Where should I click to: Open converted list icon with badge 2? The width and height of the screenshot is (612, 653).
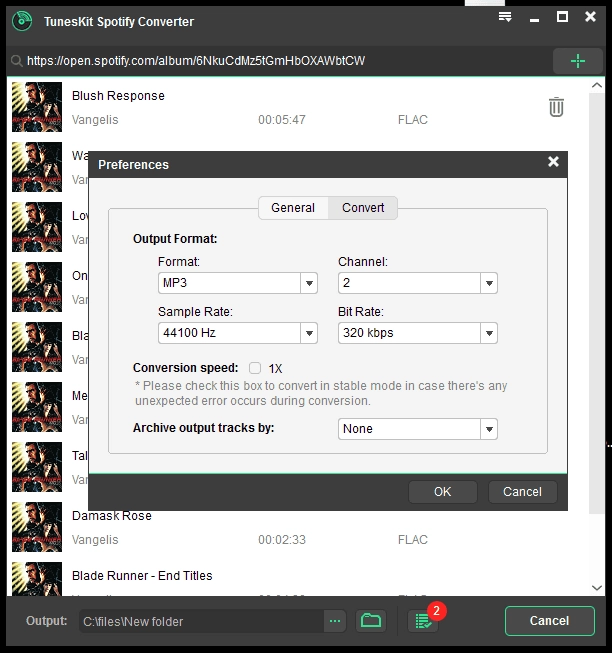pyautogui.click(x=423, y=621)
